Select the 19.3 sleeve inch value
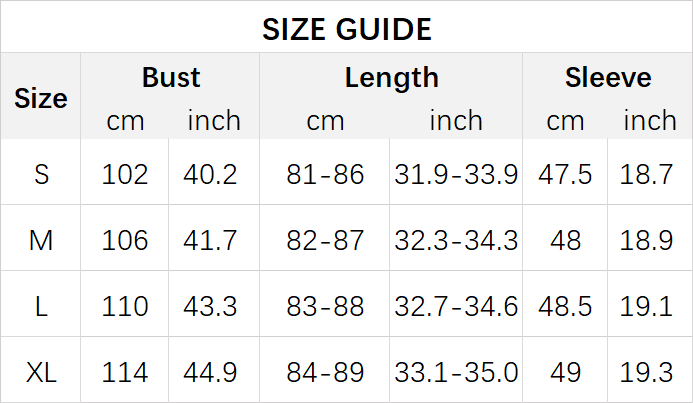The width and height of the screenshot is (693, 403). 649,373
